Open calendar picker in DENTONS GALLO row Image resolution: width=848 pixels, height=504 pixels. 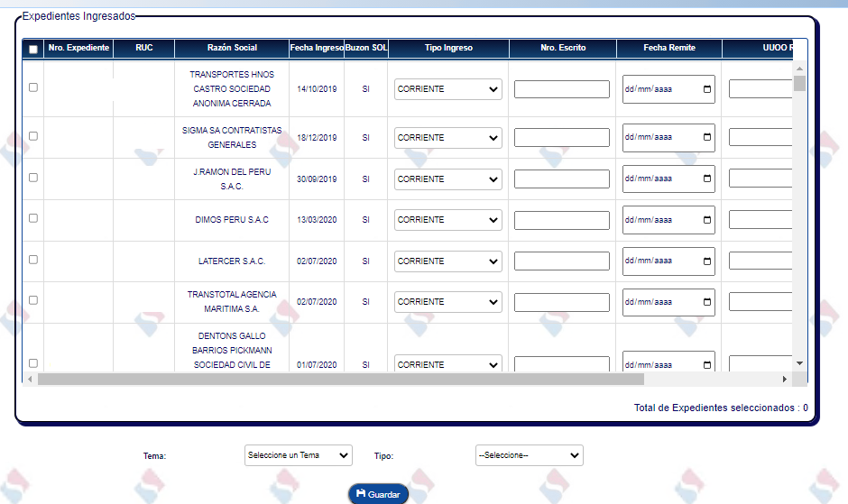(707, 365)
